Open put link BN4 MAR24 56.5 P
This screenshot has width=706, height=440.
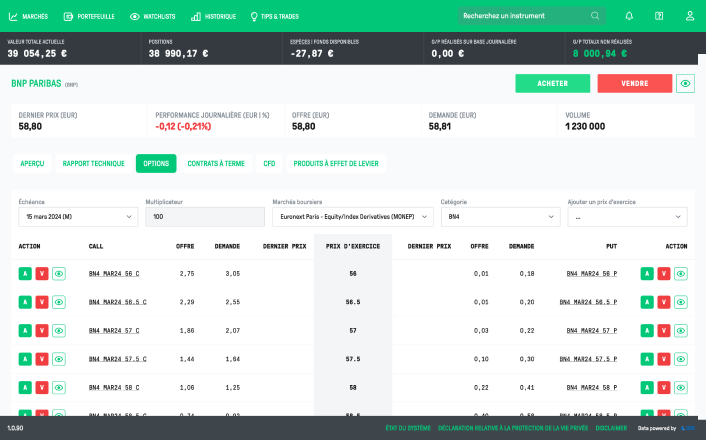(588, 302)
